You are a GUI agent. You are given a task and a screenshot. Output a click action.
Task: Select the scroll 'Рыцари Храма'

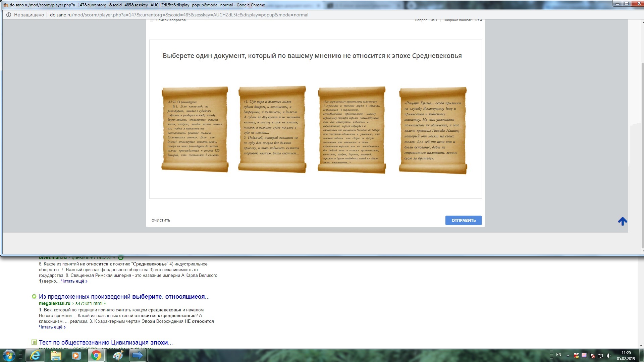pyautogui.click(x=433, y=130)
